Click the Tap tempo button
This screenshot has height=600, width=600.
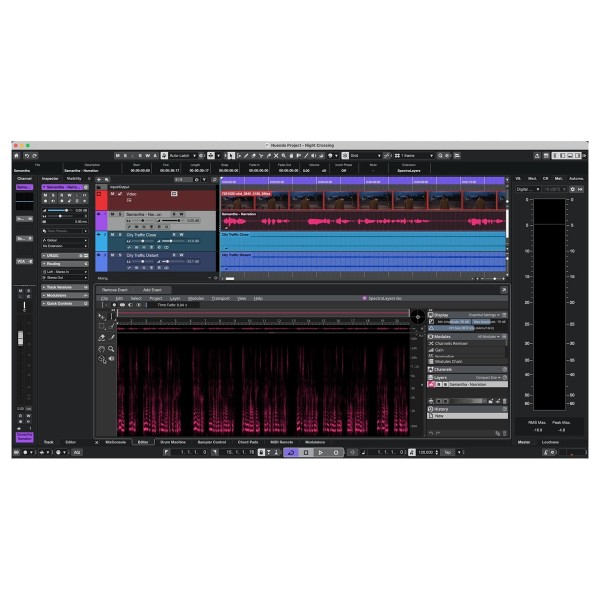447,452
